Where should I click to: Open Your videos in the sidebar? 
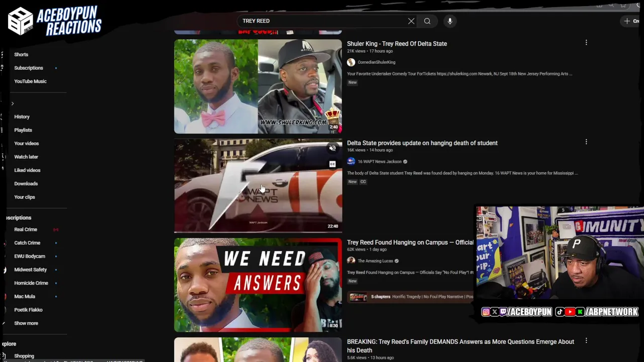click(x=26, y=143)
